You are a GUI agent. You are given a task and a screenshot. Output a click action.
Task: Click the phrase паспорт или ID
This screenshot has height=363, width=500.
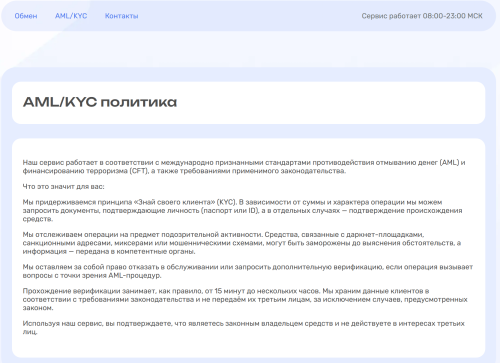tap(230, 211)
